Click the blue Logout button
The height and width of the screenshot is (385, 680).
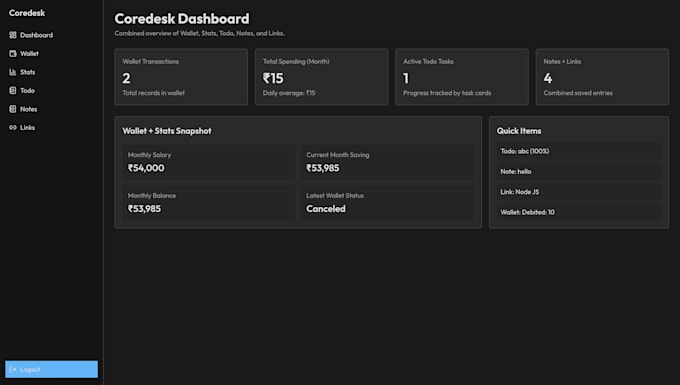[52, 369]
